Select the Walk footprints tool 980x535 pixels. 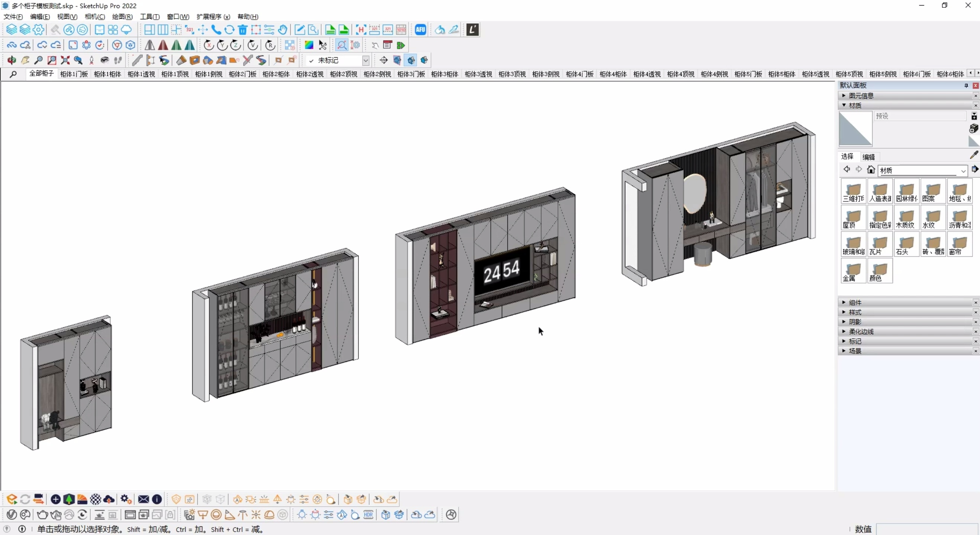pos(118,60)
